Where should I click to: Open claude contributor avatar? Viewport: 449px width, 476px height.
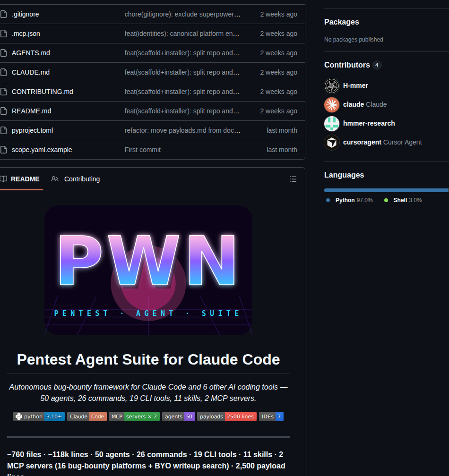tap(332, 105)
